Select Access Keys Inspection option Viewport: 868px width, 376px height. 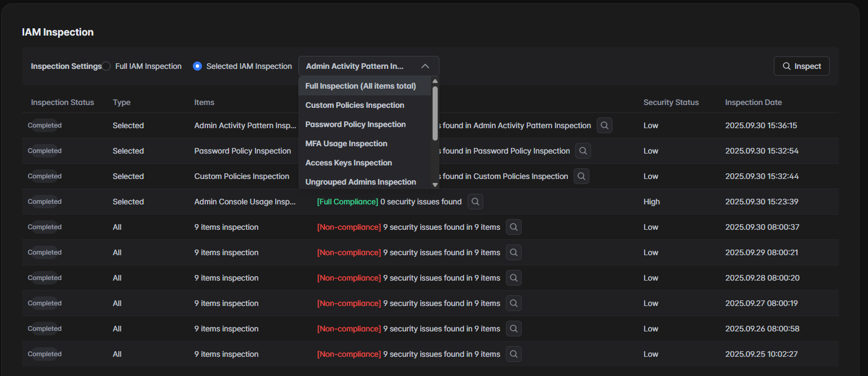(349, 163)
